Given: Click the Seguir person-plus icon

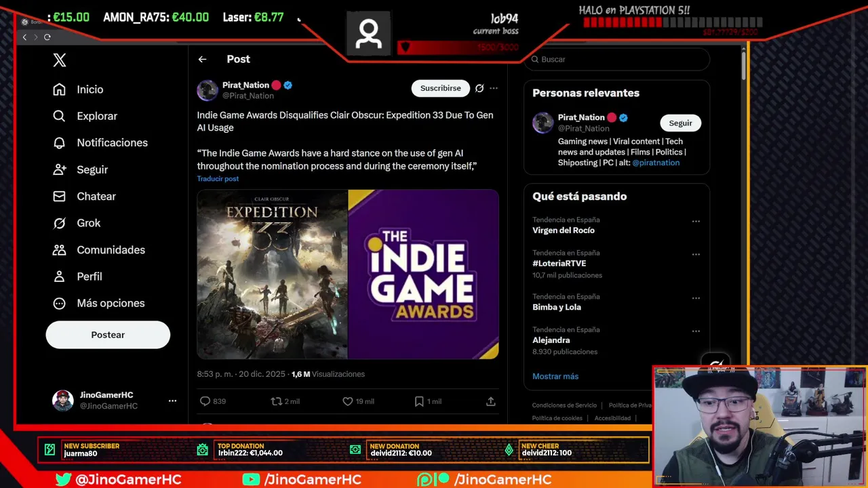Looking at the screenshot, I should pyautogui.click(x=60, y=169).
